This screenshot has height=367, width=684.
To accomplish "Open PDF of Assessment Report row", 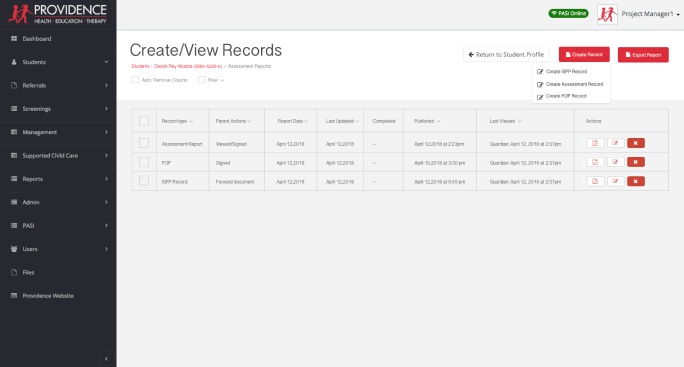I will coord(595,143).
